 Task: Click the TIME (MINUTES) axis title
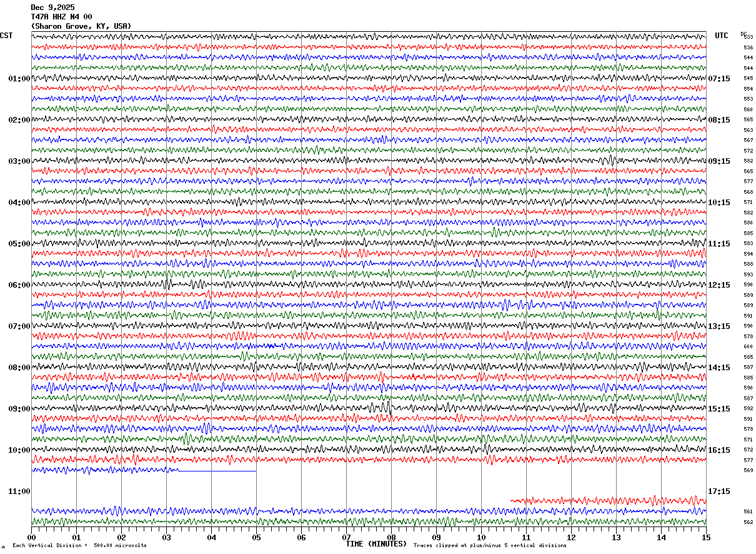[x=376, y=544]
